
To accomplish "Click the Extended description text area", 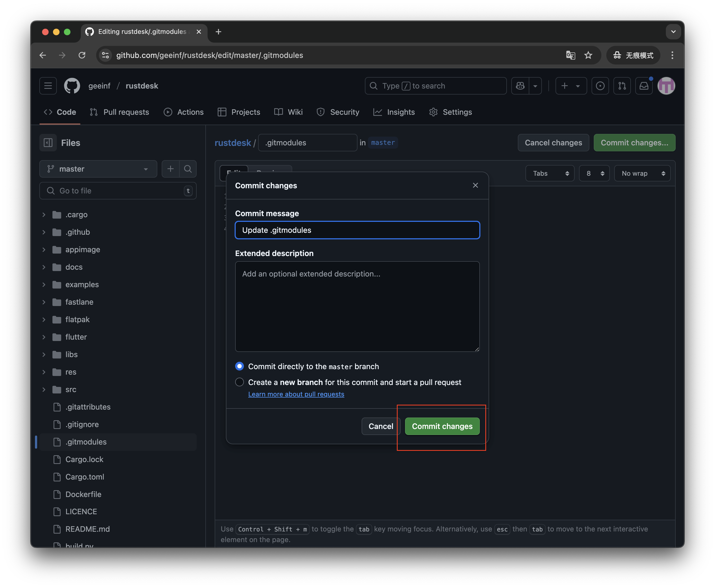I will (x=357, y=306).
